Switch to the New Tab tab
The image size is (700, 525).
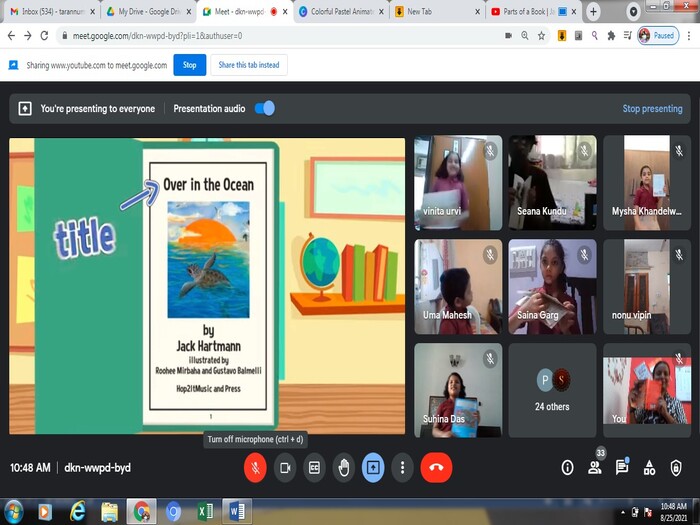click(x=437, y=12)
